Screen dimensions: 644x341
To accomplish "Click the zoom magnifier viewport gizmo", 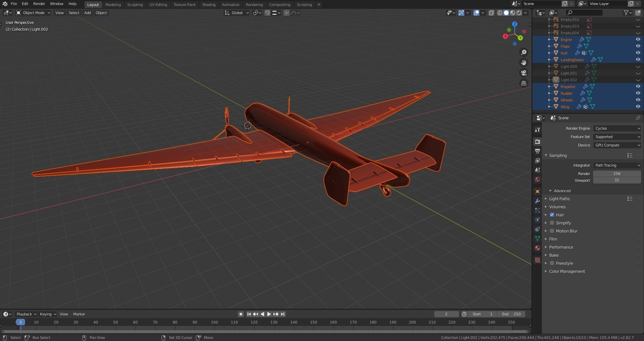I will pos(523,52).
